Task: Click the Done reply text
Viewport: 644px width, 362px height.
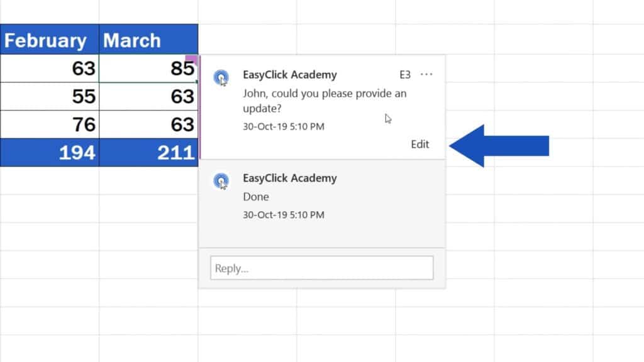Action: [256, 197]
